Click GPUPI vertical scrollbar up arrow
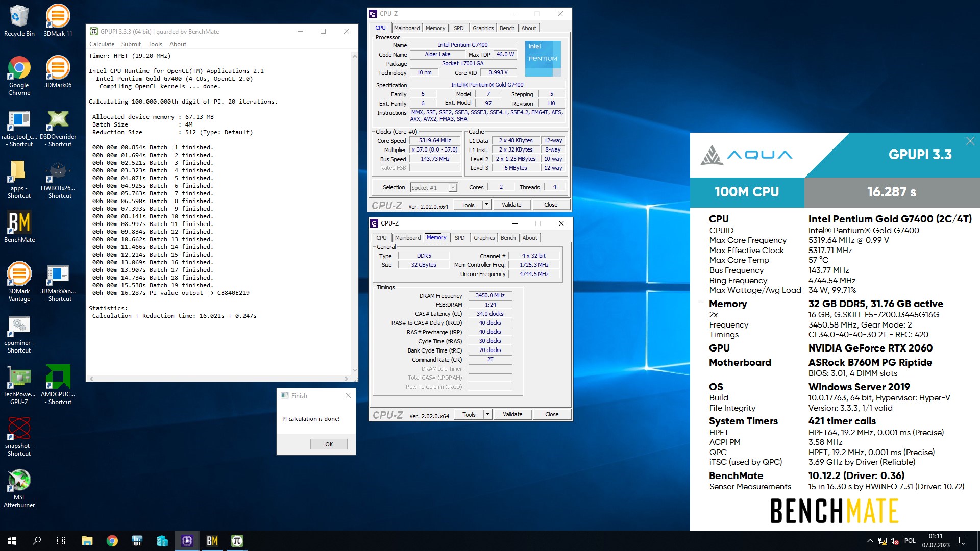The image size is (980, 551). (355, 55)
